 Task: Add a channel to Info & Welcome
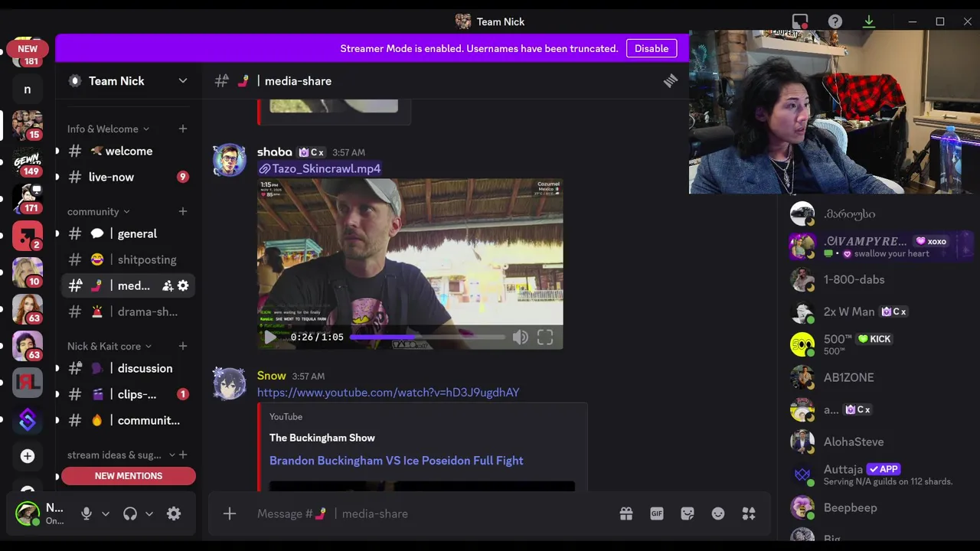point(183,129)
